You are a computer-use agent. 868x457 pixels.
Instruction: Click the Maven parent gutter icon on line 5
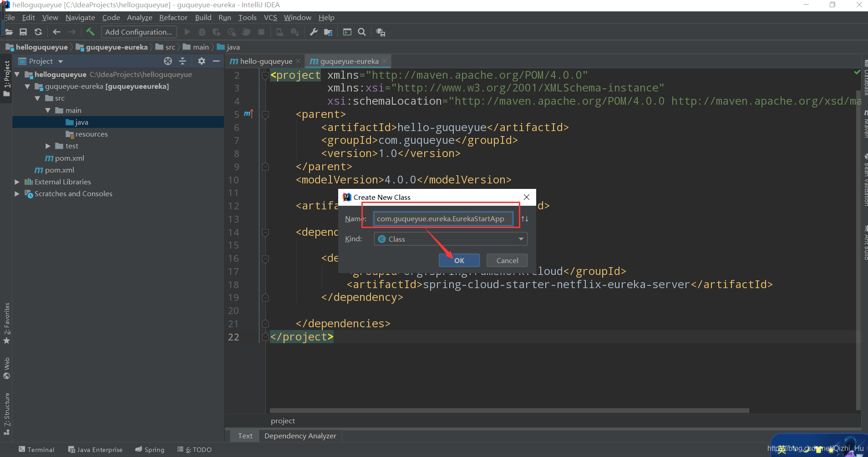[248, 114]
